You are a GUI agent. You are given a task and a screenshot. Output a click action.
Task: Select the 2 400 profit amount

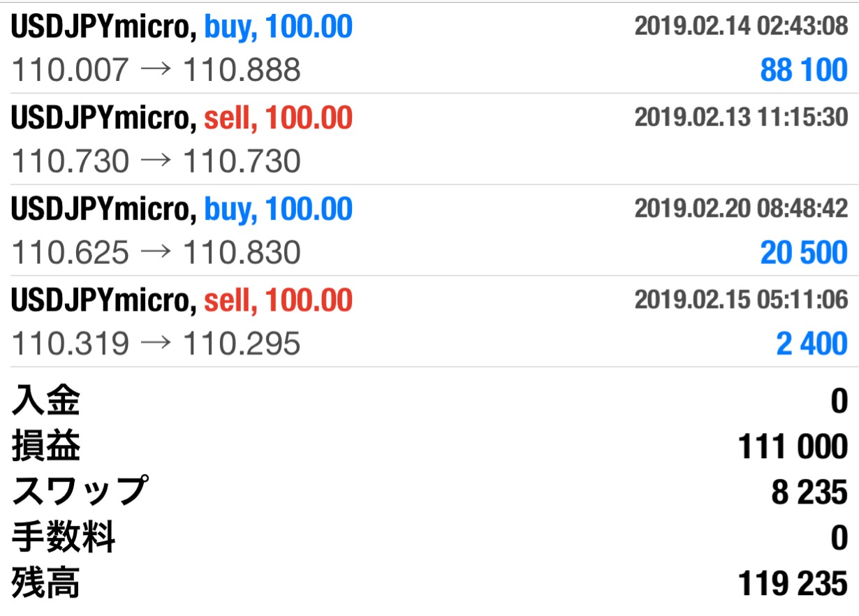(x=812, y=344)
